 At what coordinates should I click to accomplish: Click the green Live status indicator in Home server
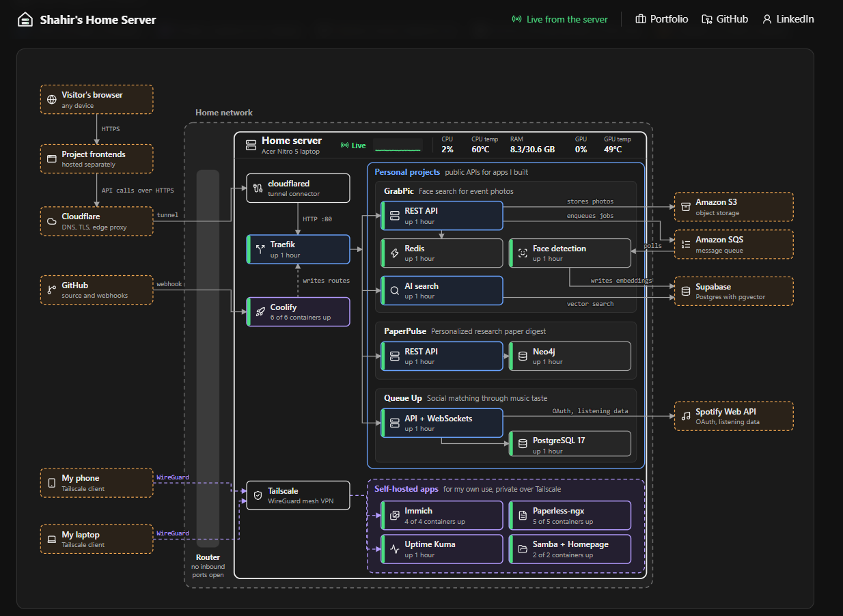(353, 145)
